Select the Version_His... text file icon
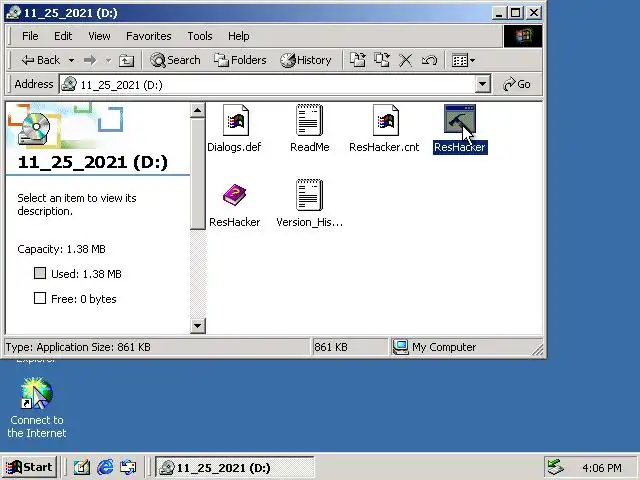640x480 pixels. (x=309, y=195)
